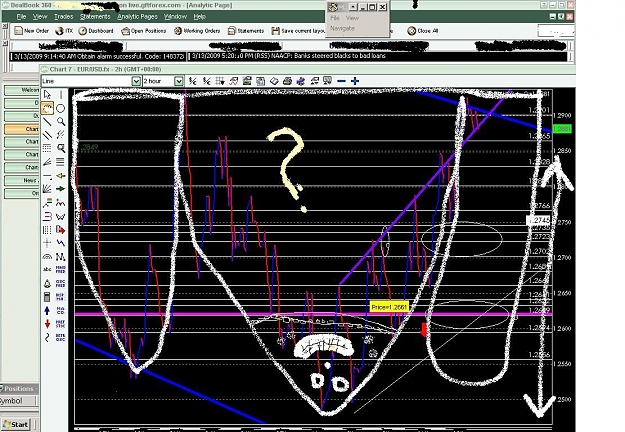This screenshot has width=625, height=432.
Task: Click the calculator icon in tool palette
Action: click(x=47, y=297)
